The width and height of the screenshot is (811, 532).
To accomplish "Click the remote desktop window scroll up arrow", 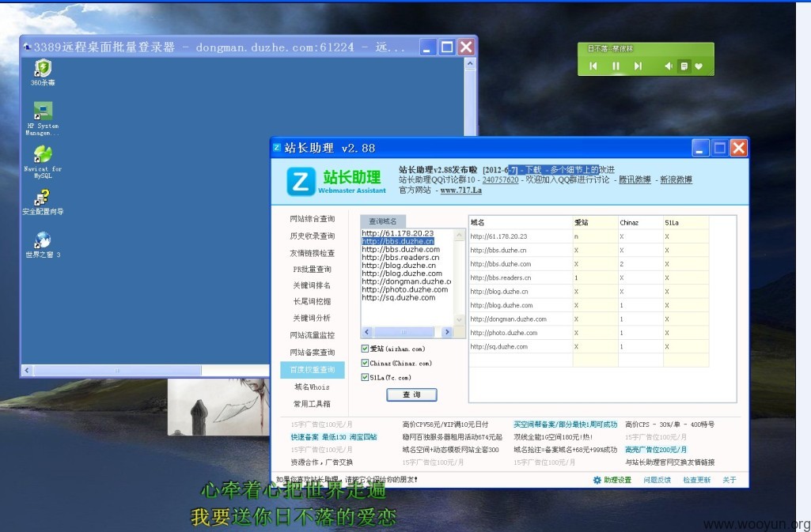I will point(470,63).
